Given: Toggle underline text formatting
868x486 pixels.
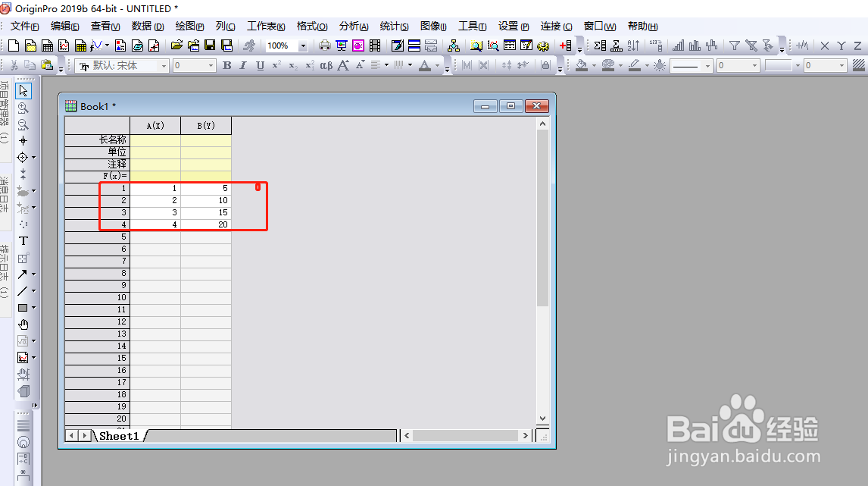Looking at the screenshot, I should tap(261, 65).
